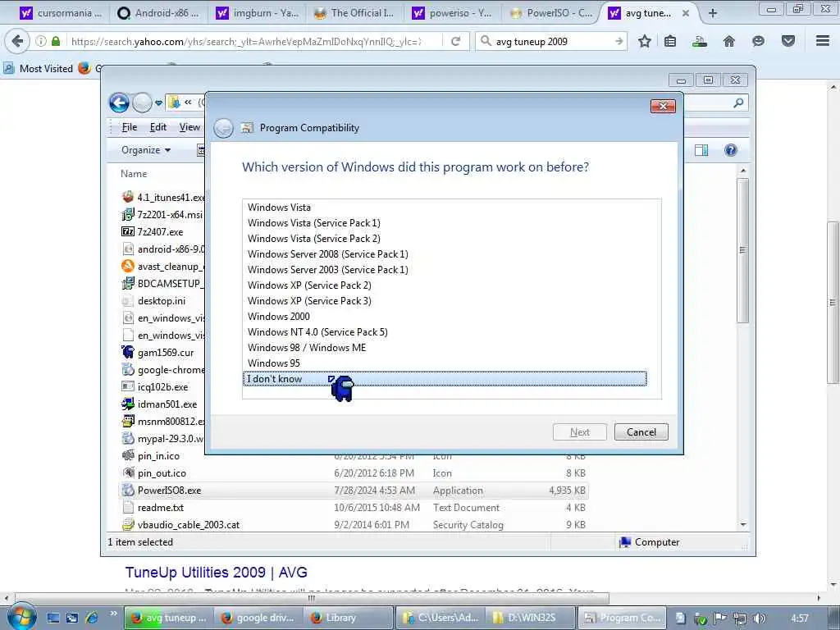Pick Windows XP (Service Pack 2)
This screenshot has height=630, width=840.
pyautogui.click(x=309, y=285)
